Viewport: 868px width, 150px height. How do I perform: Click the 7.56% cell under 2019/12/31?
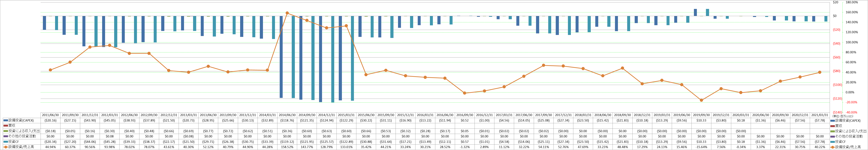pos(721,147)
